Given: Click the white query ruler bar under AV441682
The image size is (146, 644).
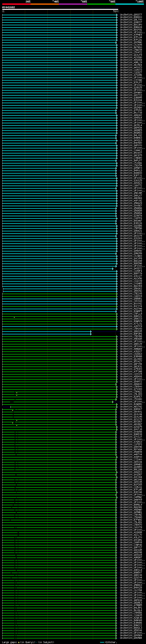Looking at the screenshot, I should tap(60, 9).
